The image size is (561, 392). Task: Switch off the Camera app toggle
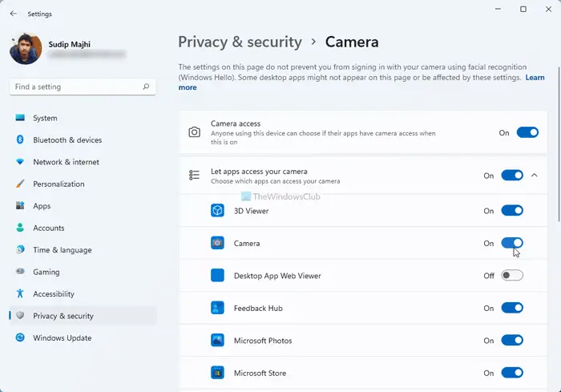[x=512, y=243]
